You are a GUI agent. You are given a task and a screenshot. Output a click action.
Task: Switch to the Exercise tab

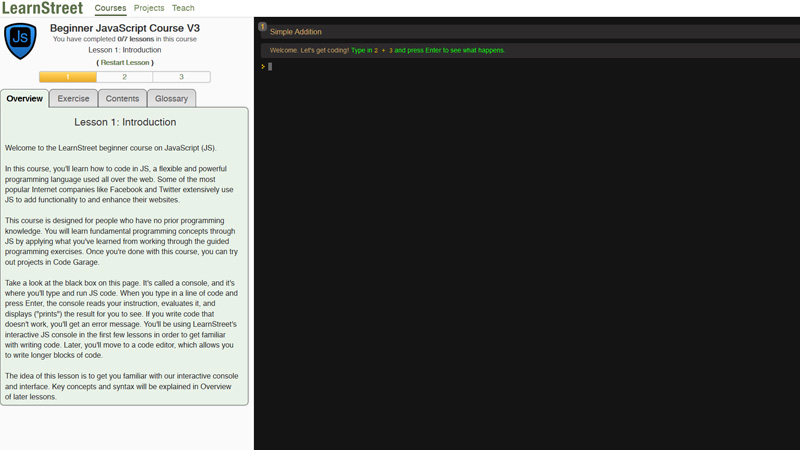coord(73,98)
